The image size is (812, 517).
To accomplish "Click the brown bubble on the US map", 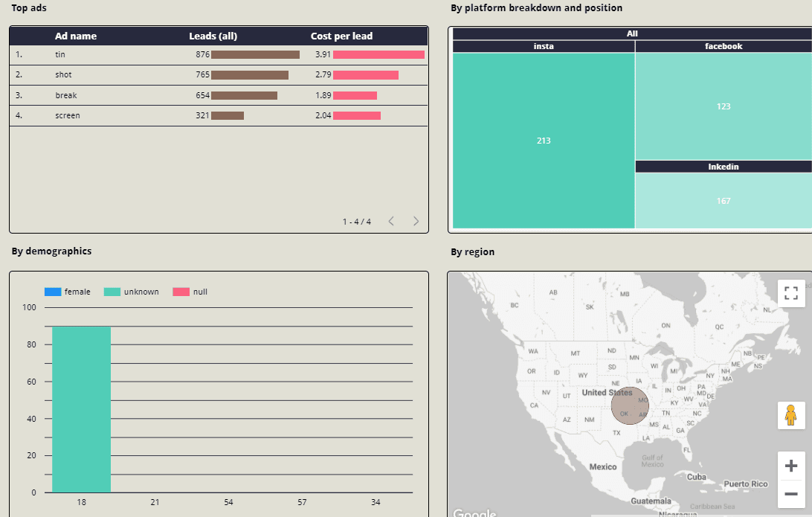I will click(630, 405).
